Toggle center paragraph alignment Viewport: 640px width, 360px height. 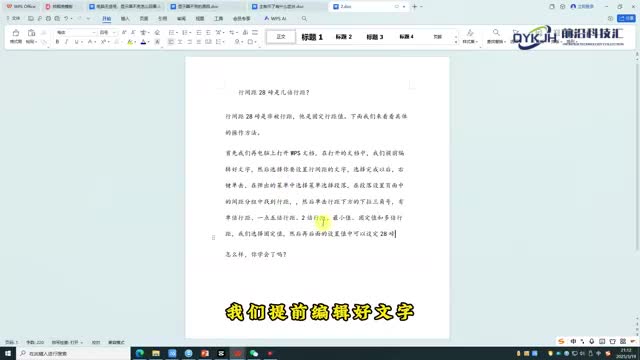(180, 42)
